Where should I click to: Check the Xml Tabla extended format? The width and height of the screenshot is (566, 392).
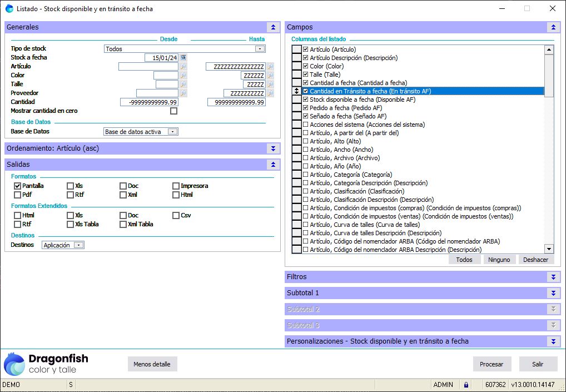123,224
